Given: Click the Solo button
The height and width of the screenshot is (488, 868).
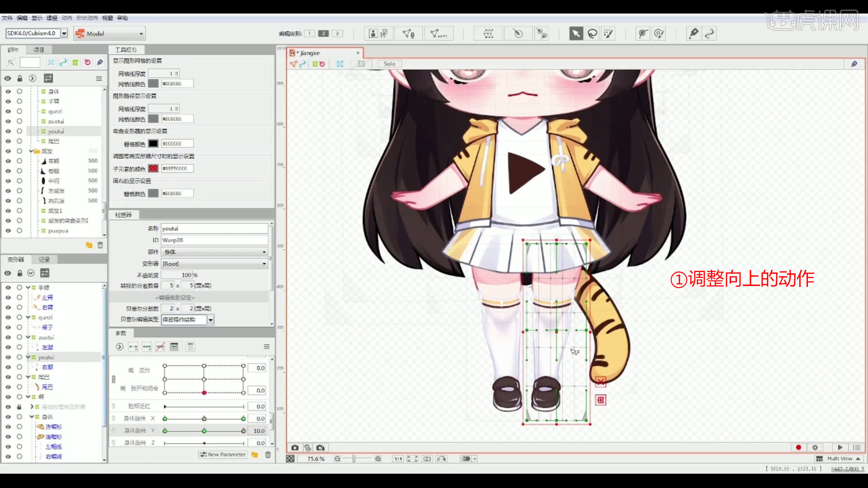Looking at the screenshot, I should [x=390, y=64].
